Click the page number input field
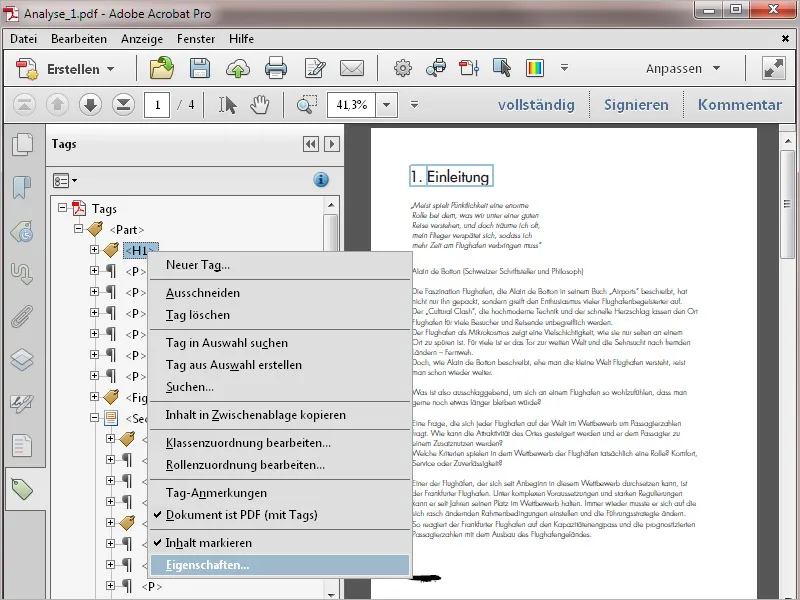Screen dimensions: 800x600 pyautogui.click(x=157, y=105)
